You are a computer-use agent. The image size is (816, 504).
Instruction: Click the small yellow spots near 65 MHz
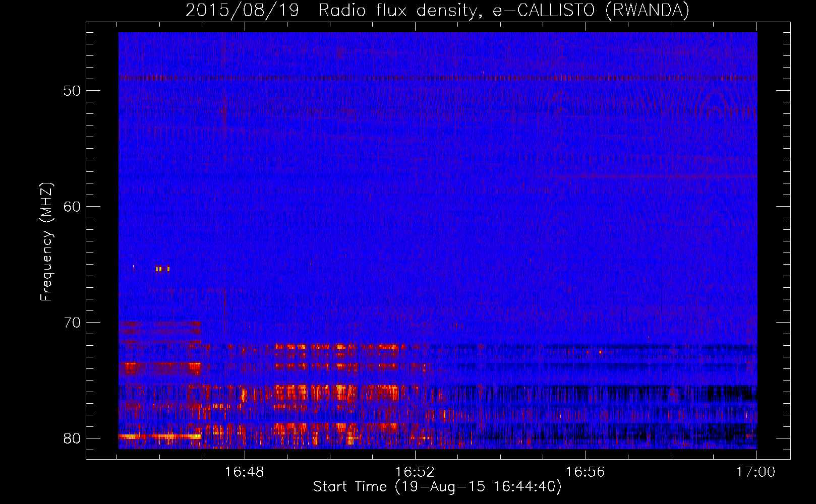point(162,269)
